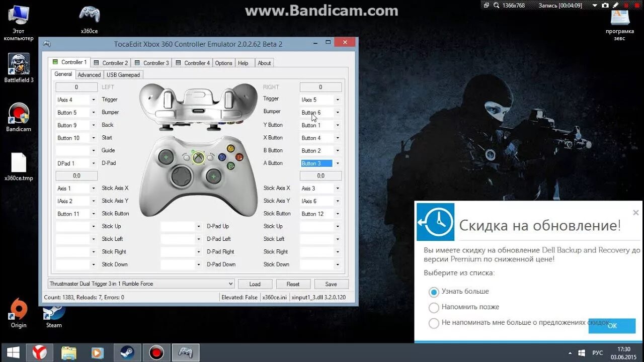Screen dimensions: 644x362
Task: Select 'Напомнить позже' radio option
Action: (x=434, y=308)
